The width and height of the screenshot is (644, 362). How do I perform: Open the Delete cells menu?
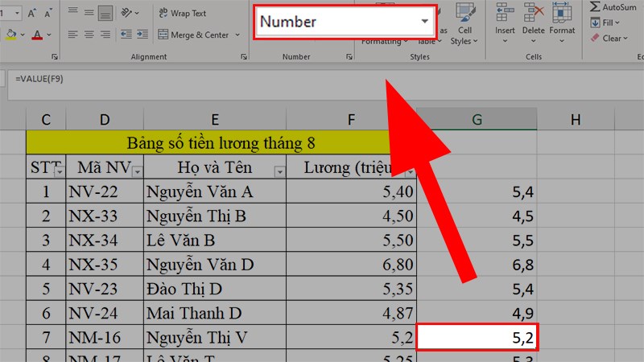(533, 24)
